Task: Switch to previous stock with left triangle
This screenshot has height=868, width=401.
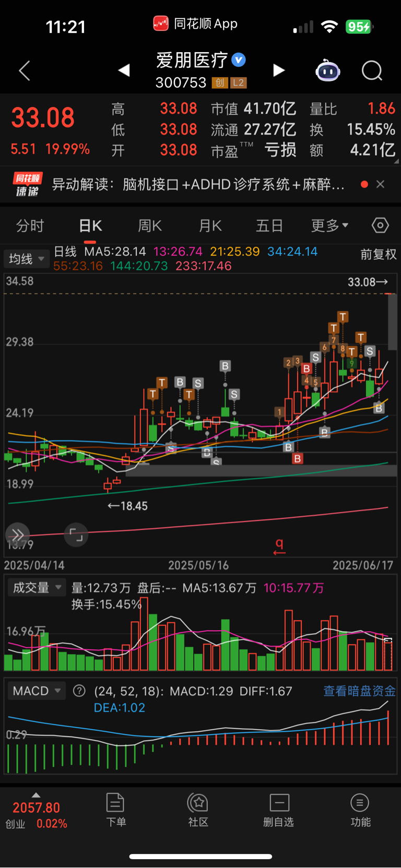Action: tap(124, 70)
